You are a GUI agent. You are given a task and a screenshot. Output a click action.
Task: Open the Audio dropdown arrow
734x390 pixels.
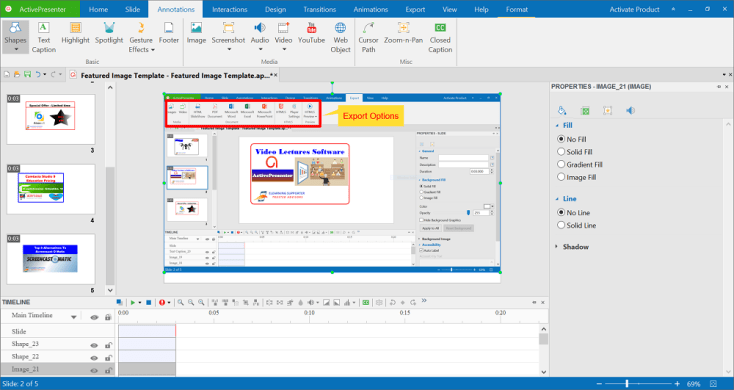(x=260, y=50)
